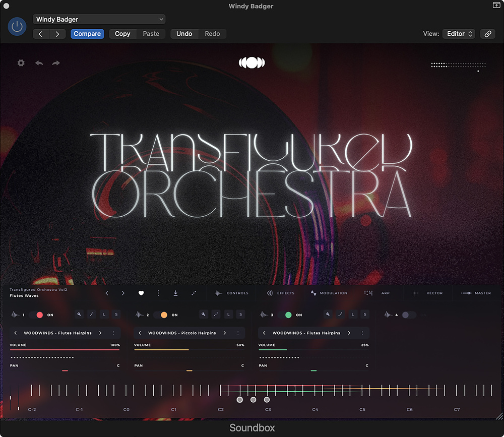Click the link icon beside the View selector
This screenshot has height=437, width=504.
click(487, 34)
